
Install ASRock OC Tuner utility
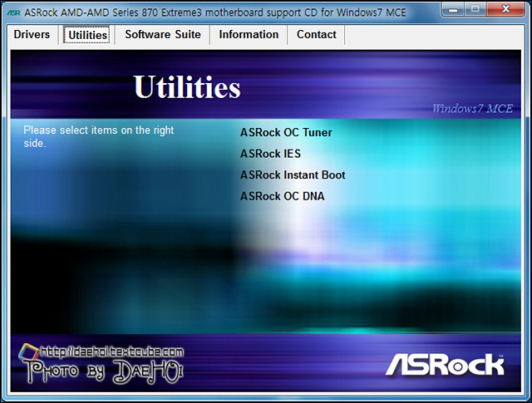(286, 132)
